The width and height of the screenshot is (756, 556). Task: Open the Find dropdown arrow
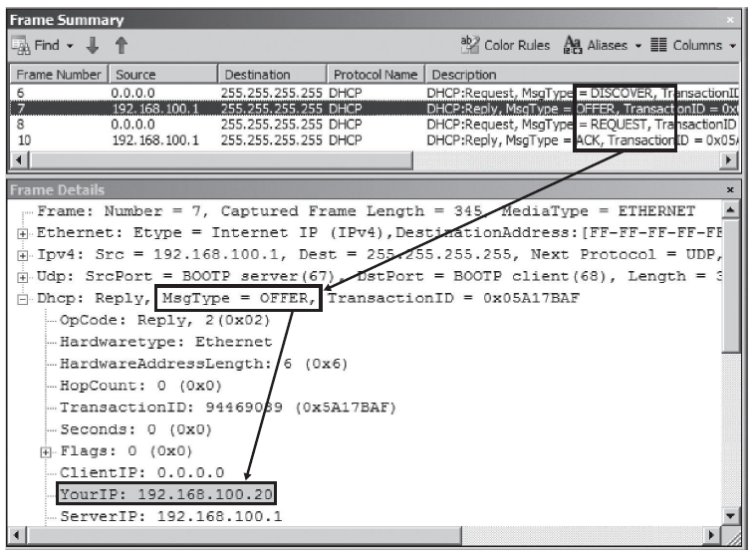click(70, 46)
